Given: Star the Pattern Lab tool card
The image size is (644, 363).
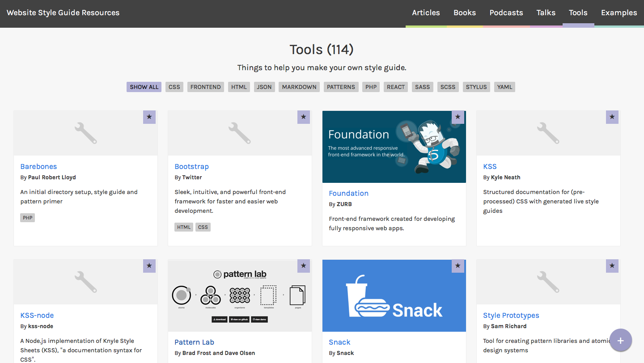Looking at the screenshot, I should (304, 266).
